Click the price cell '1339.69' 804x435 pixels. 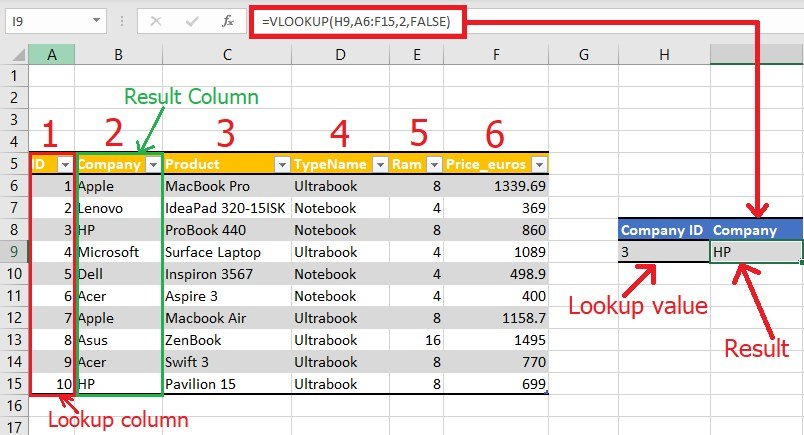click(x=496, y=186)
